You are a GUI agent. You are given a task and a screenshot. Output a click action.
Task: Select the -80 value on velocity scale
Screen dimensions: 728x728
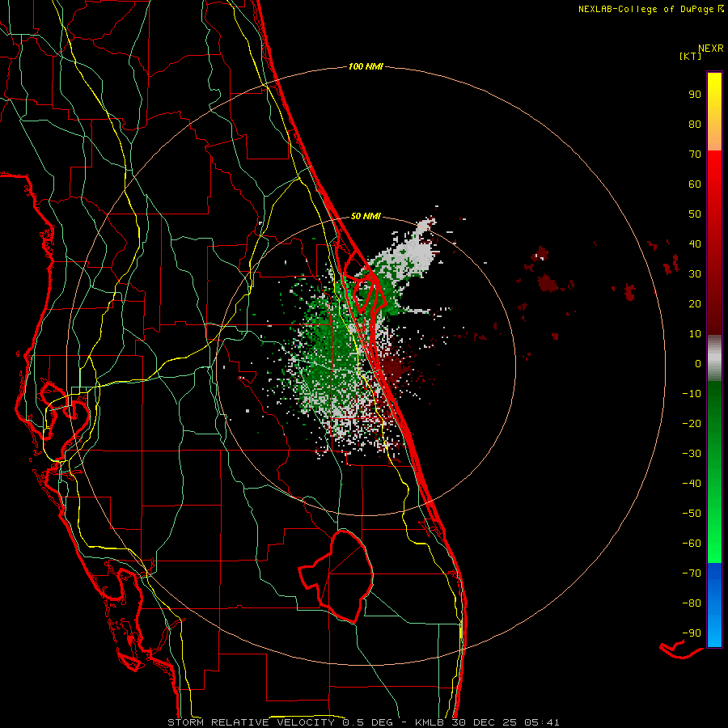pos(692,603)
